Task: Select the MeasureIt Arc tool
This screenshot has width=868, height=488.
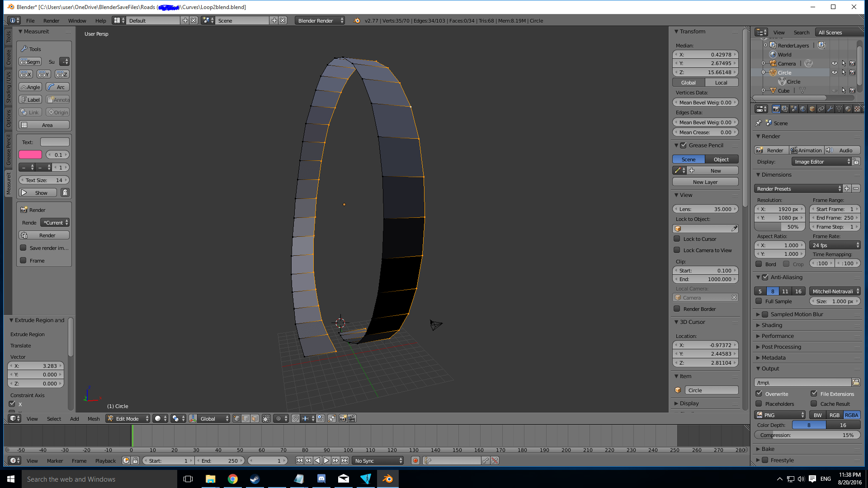Action: tap(57, 87)
